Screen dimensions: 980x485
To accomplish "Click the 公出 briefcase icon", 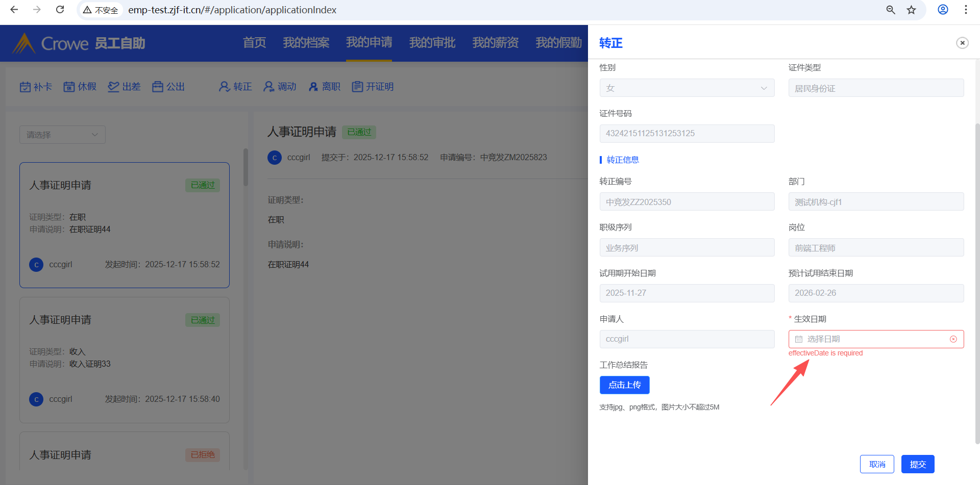I will click(x=158, y=87).
